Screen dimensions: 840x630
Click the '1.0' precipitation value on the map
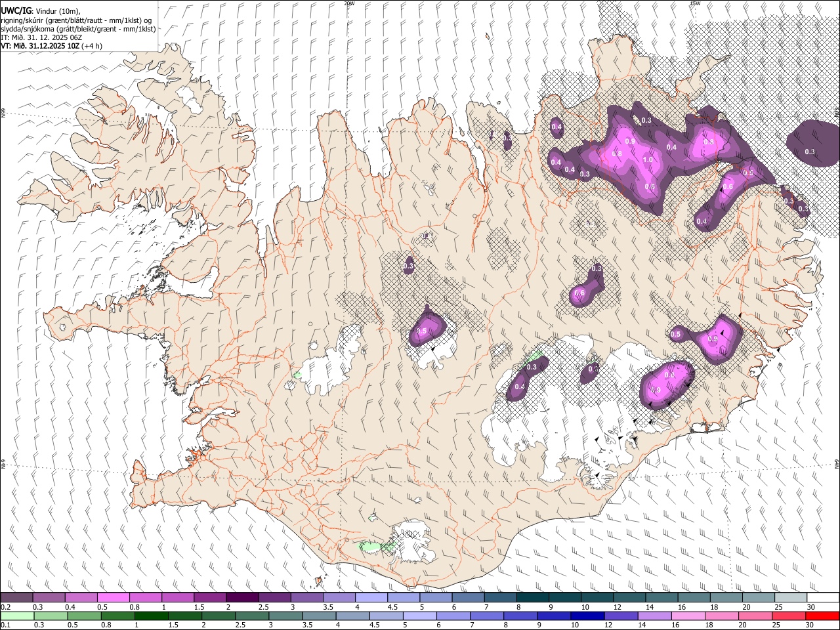point(648,160)
